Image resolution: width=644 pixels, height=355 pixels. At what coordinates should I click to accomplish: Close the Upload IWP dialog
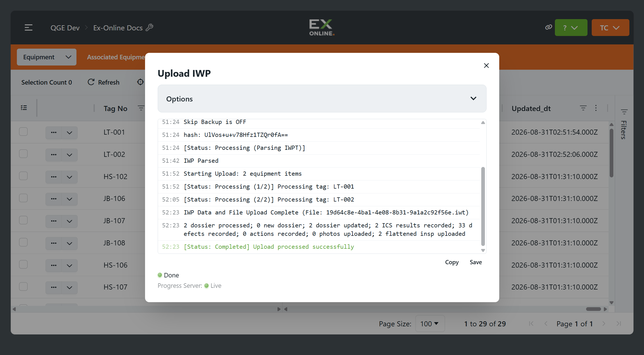click(x=486, y=65)
